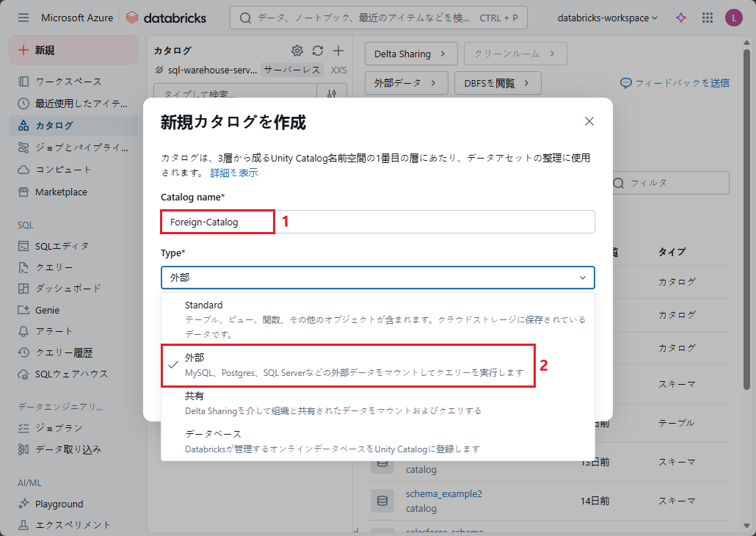Select the データベース catalog type option
Image resolution: width=756 pixels, height=536 pixels.
(377, 441)
